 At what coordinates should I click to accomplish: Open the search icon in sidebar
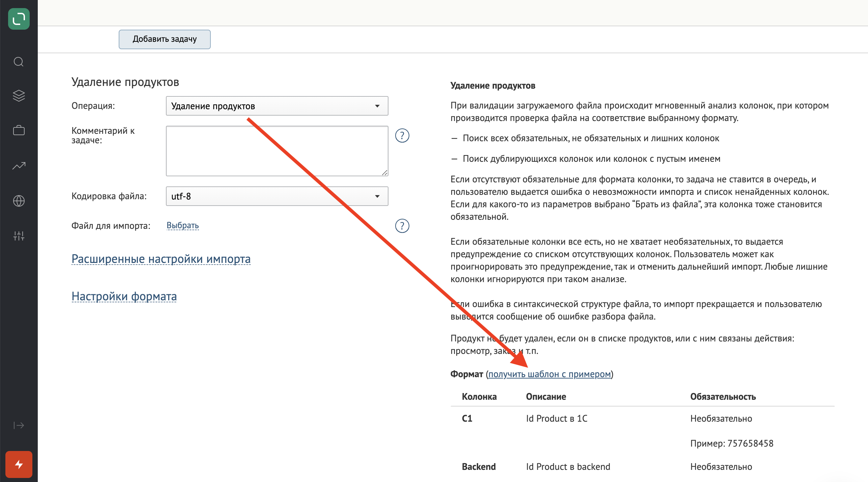click(19, 62)
